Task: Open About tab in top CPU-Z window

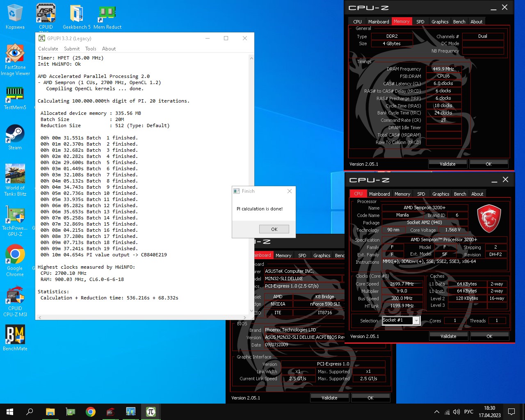Action: pos(476,22)
